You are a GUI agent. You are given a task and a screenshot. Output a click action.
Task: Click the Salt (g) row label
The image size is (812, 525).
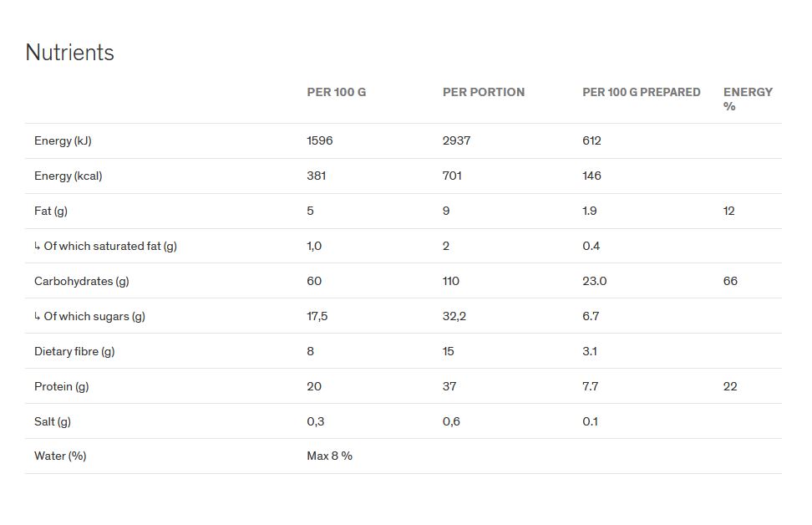click(53, 422)
